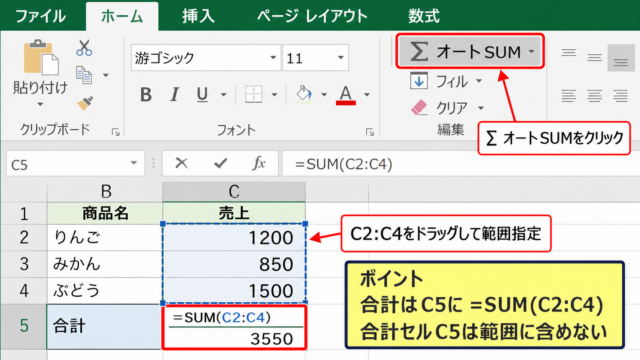Screen dimensions: 640x360
Task: Click the formula bar showing =SUM(C2:C4)
Action: pos(461,164)
